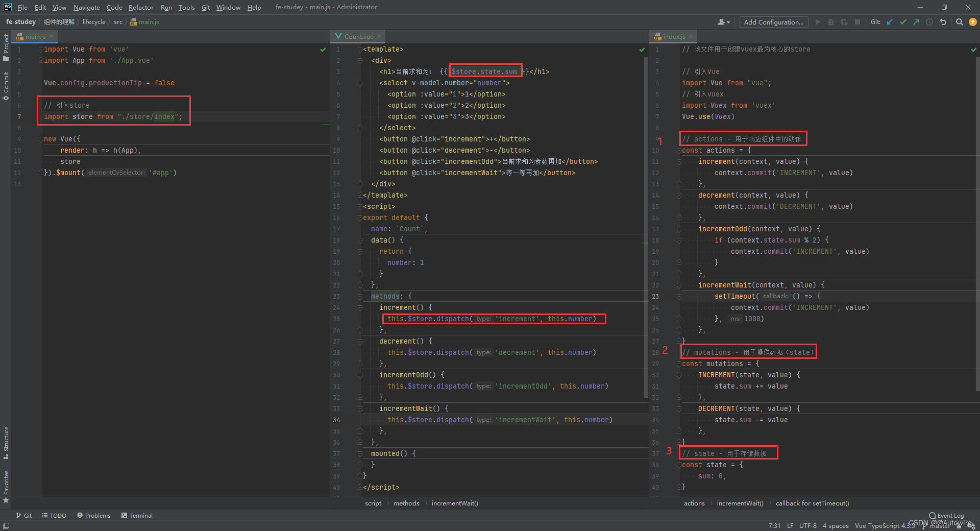This screenshot has width=980, height=531.
Task: Click src in navigation breadcrumb
Action: coord(118,22)
